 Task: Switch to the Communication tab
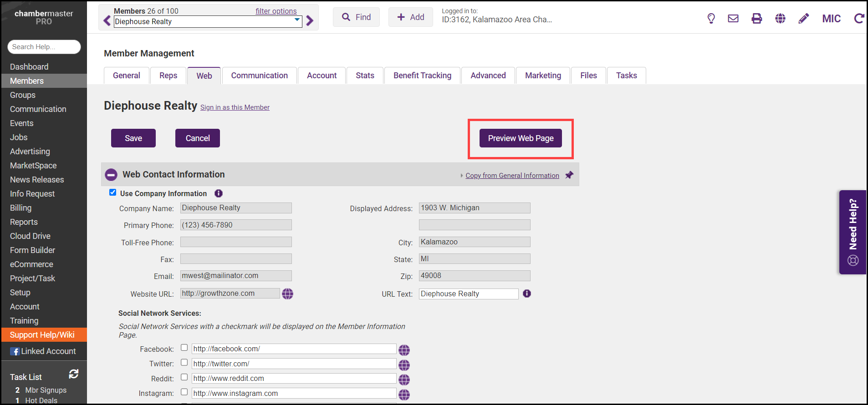[259, 76]
